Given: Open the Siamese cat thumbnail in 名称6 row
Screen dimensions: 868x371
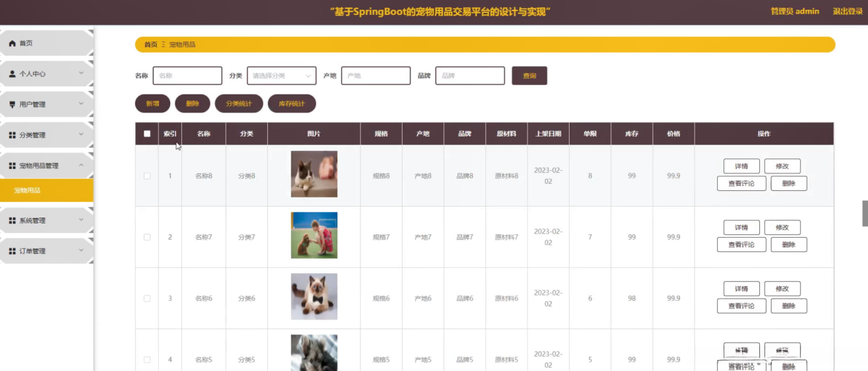Looking at the screenshot, I should click(x=314, y=297).
